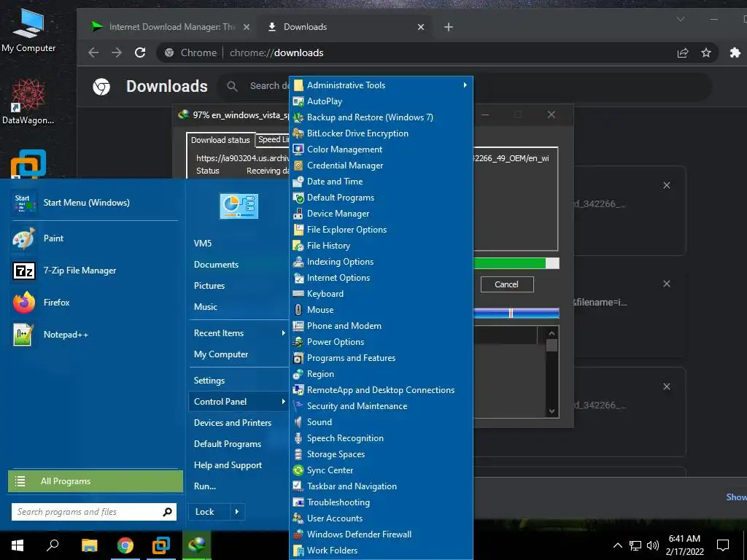Open File Explorer from the taskbar
The width and height of the screenshot is (747, 560).
pos(89,545)
